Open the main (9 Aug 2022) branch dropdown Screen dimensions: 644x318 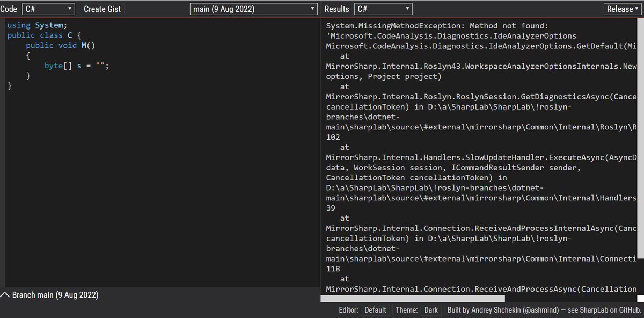[254, 9]
